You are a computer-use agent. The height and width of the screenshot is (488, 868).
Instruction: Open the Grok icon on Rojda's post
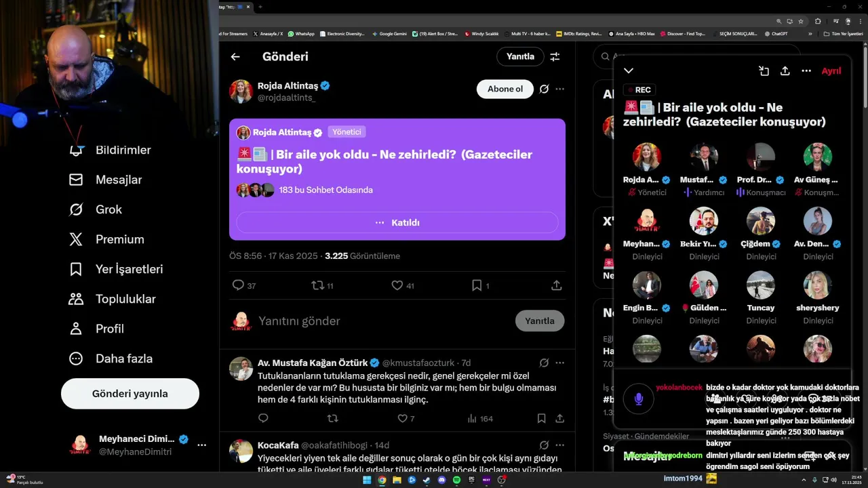[x=544, y=89]
